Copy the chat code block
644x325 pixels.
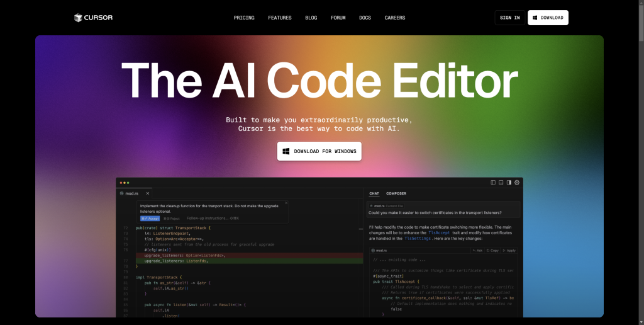tap(492, 250)
